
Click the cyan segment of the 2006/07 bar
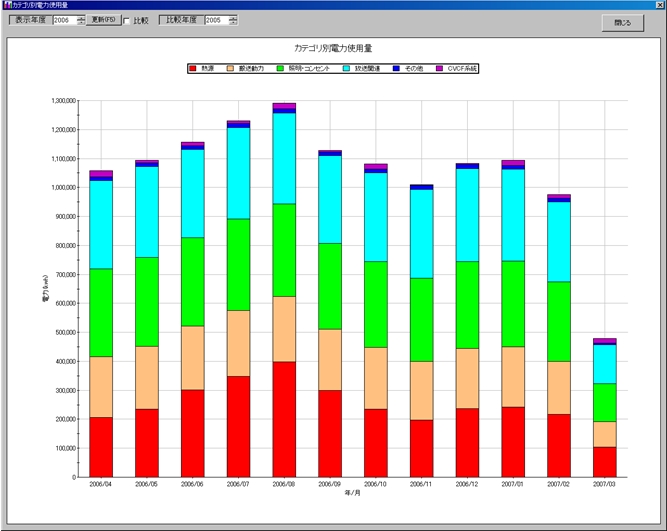click(238, 173)
